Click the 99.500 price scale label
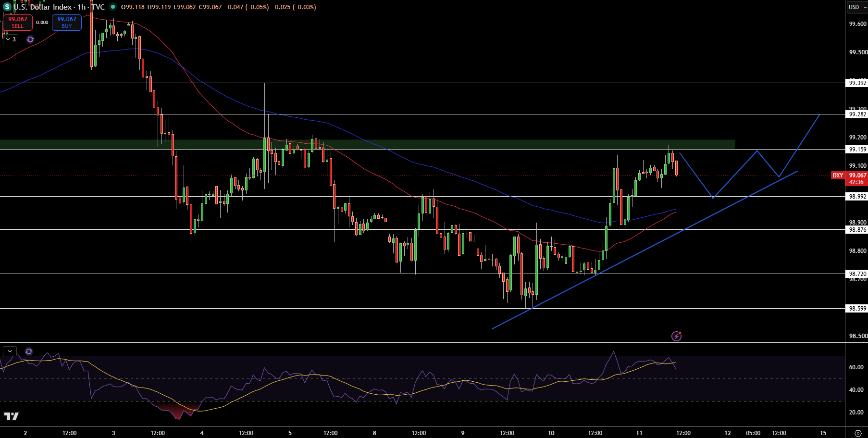The image size is (868, 438). pyautogui.click(x=858, y=52)
